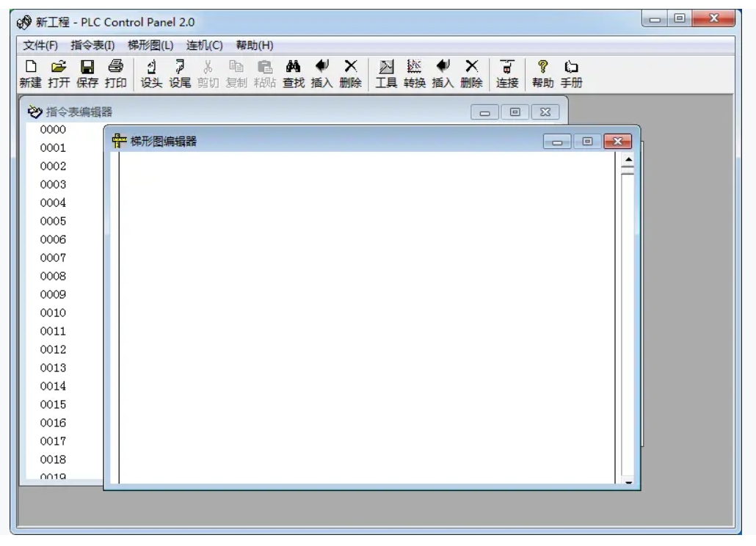
Task: Select instruction row 0012
Action: [x=53, y=349]
